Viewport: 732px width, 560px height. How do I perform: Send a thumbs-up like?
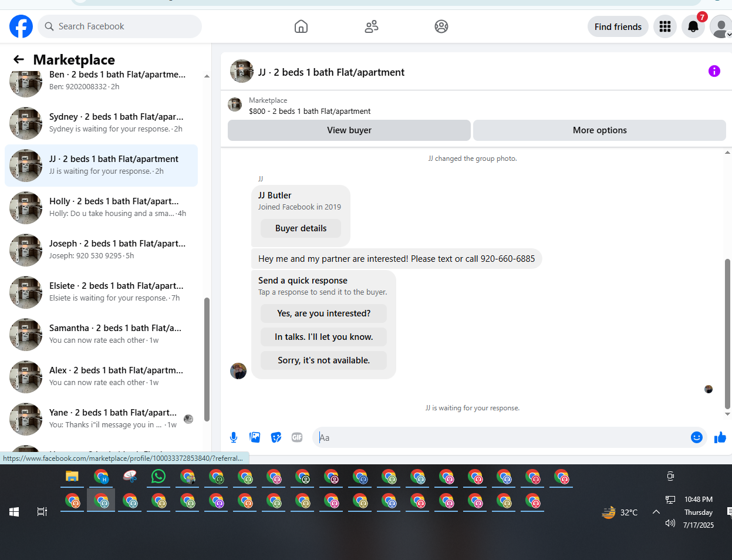click(720, 437)
